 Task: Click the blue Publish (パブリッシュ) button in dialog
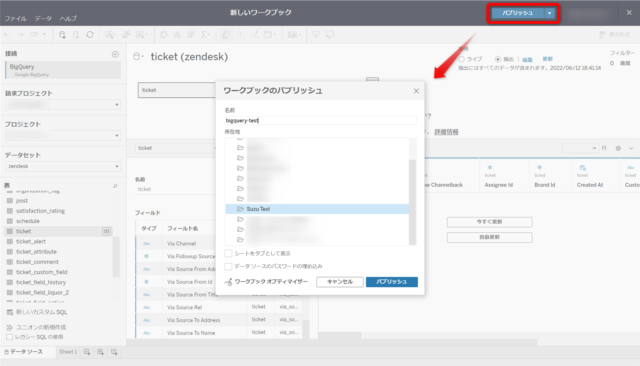click(x=392, y=282)
